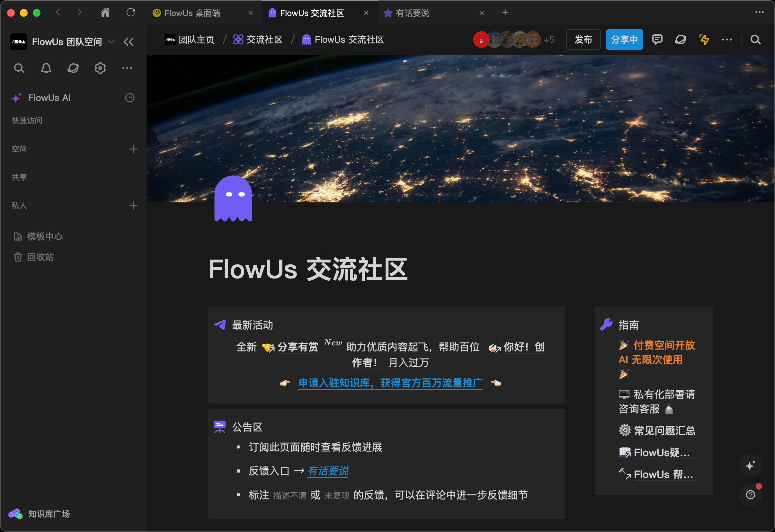The width and height of the screenshot is (775, 532).
Task: Open FlowUs AI history clock icon
Action: pos(129,98)
